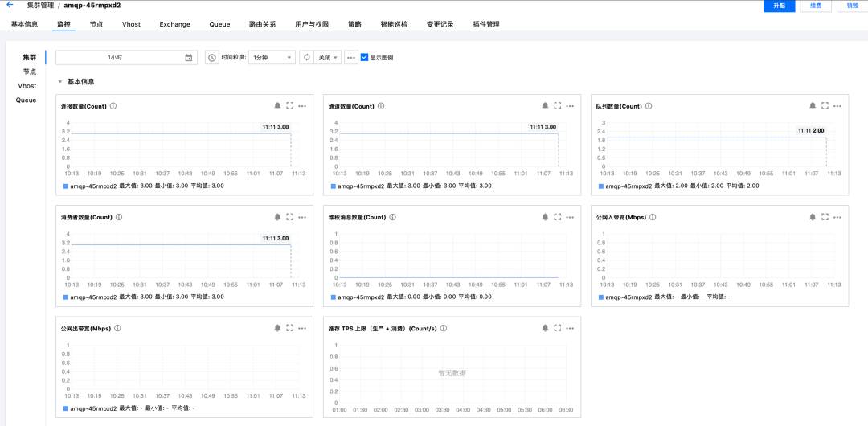
Task: Click 集群管理 breadcrumb link
Action: point(40,5)
